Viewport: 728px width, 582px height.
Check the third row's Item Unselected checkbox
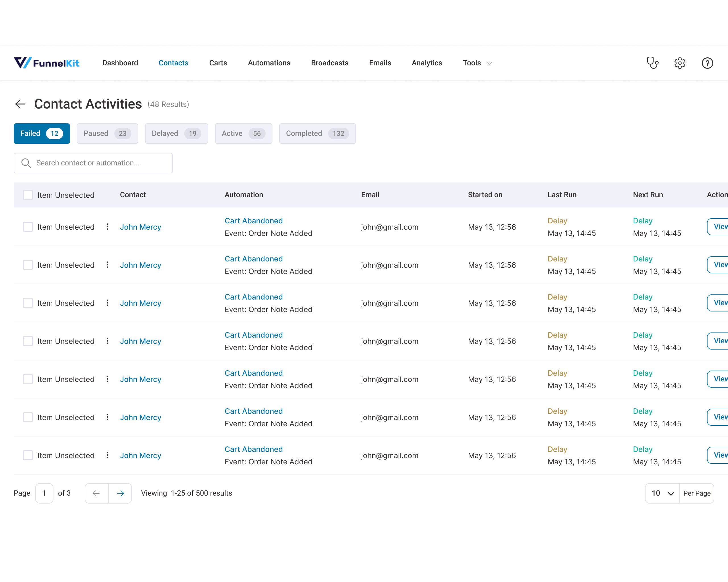(x=28, y=303)
